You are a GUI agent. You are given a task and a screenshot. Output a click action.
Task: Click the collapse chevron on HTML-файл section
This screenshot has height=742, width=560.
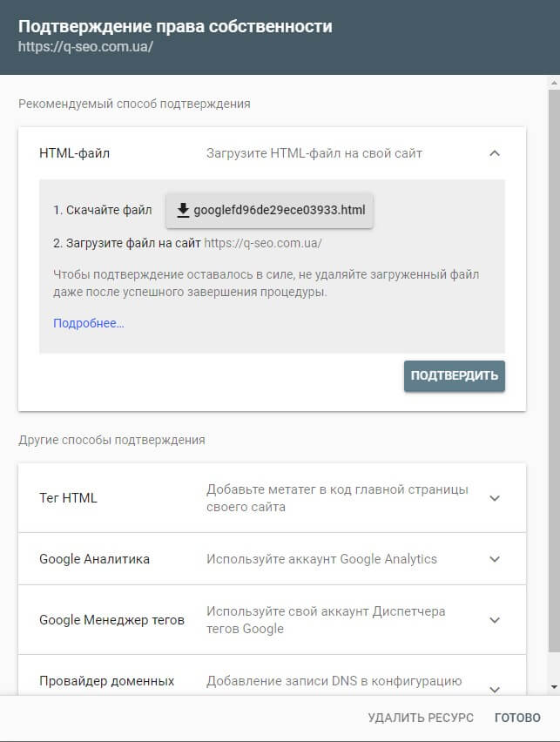pos(495,152)
